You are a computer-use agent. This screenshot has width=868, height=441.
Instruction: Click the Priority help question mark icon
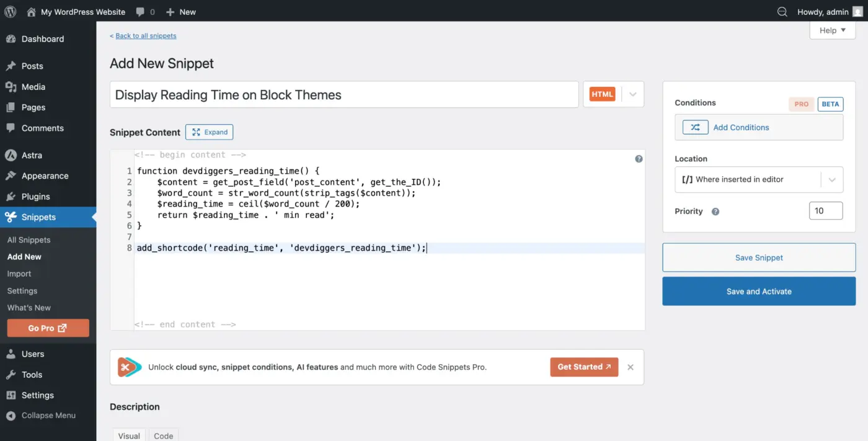click(x=715, y=212)
